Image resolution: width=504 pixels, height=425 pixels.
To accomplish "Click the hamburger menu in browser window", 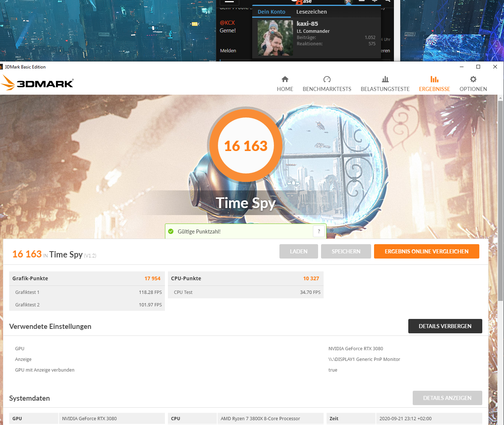I will tap(229, 1).
